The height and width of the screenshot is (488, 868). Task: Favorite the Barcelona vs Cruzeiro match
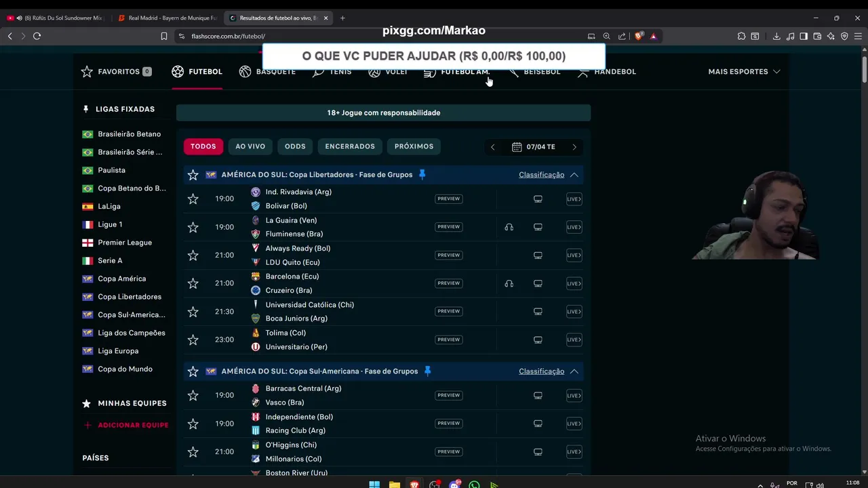193,283
